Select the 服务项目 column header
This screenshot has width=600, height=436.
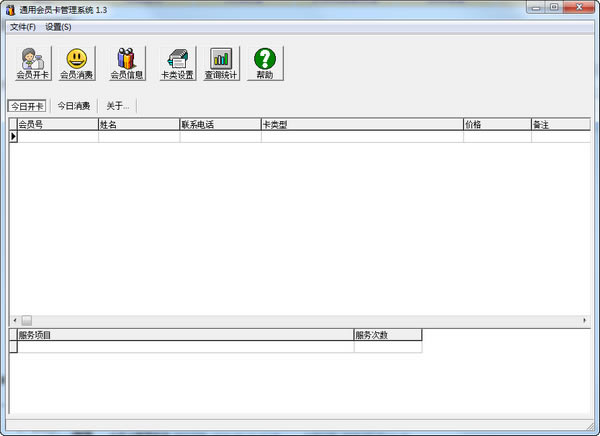tap(186, 335)
